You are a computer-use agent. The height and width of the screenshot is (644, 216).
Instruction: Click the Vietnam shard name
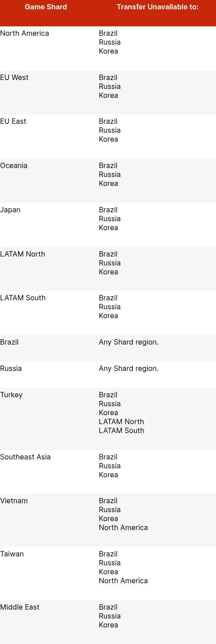point(14,501)
